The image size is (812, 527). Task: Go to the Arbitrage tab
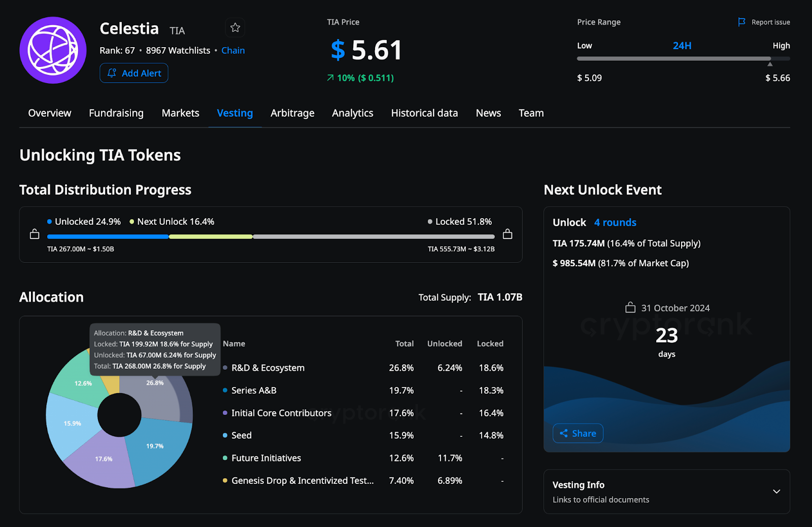click(x=292, y=113)
